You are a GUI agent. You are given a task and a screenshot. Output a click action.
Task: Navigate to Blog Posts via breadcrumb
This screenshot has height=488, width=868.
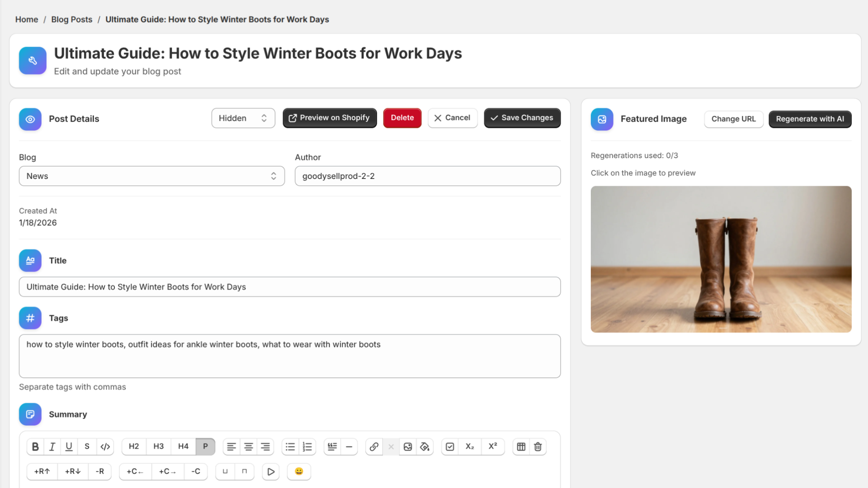pos(71,19)
